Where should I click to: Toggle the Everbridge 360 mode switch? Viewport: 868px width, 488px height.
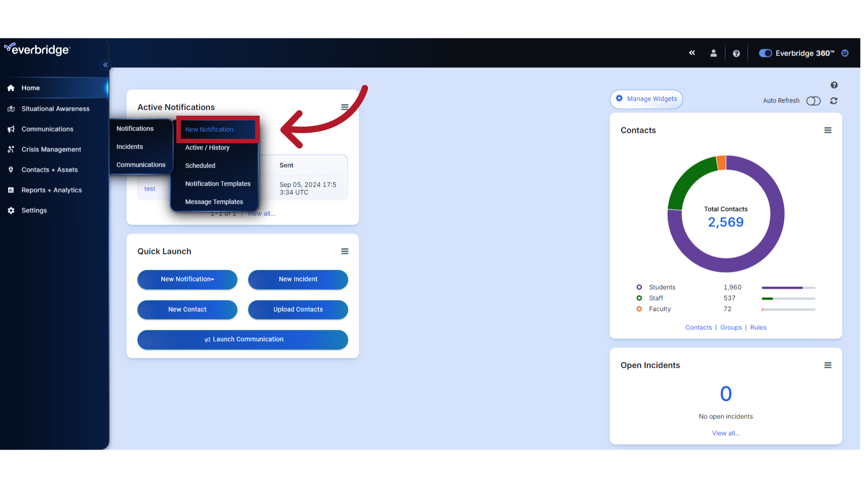[765, 53]
